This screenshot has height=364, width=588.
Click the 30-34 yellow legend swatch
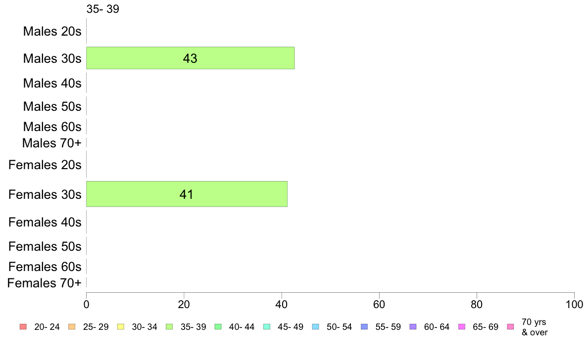(x=120, y=326)
